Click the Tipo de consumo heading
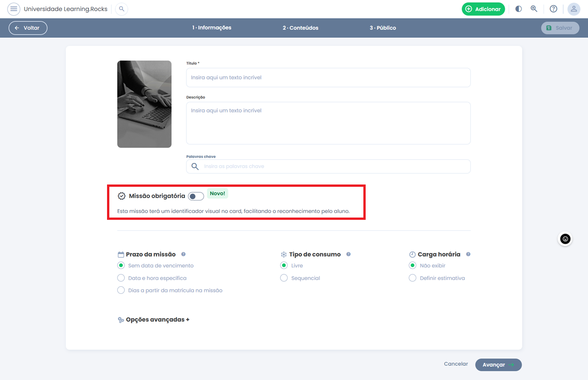This screenshot has height=380, width=588. click(x=315, y=254)
